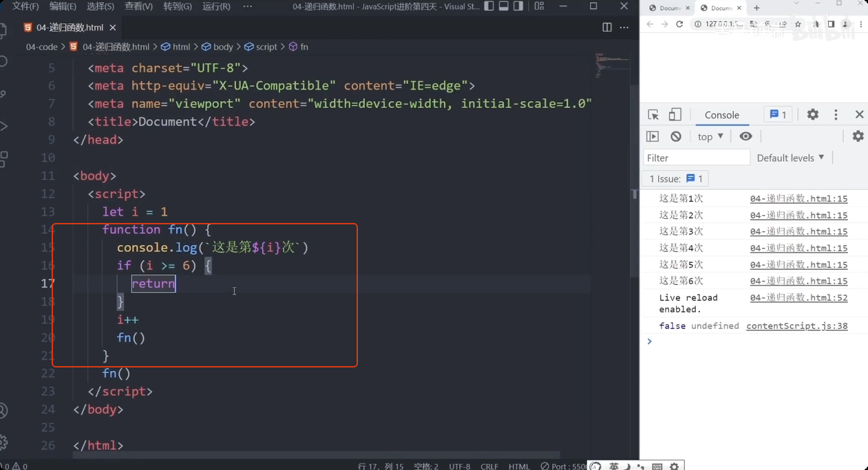Create a live expression with eye icon

(745, 136)
